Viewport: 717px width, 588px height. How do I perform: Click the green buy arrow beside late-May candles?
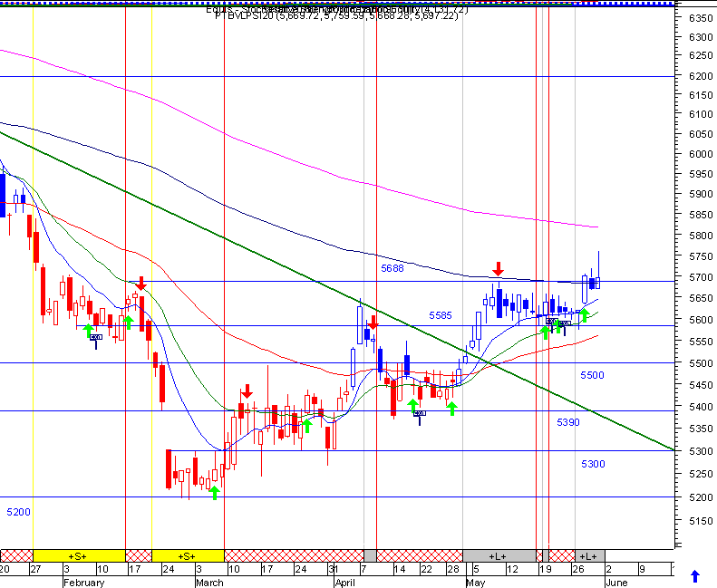(584, 315)
